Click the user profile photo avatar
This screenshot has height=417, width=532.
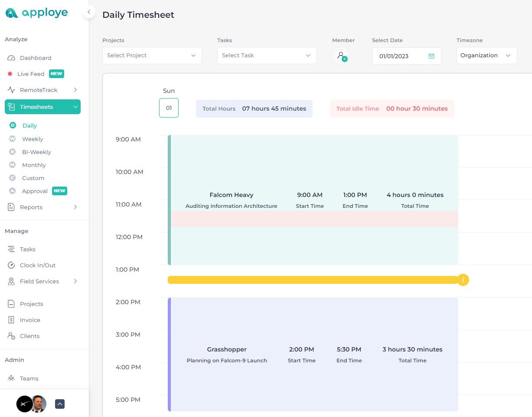(x=39, y=404)
